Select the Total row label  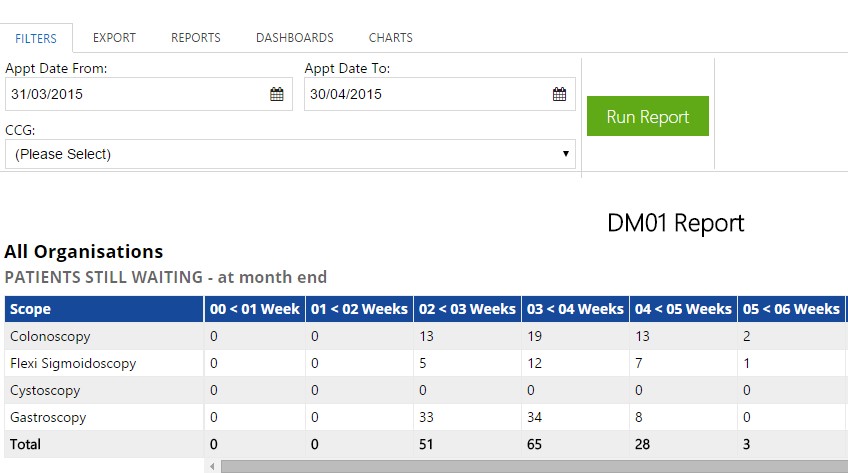[x=25, y=444]
